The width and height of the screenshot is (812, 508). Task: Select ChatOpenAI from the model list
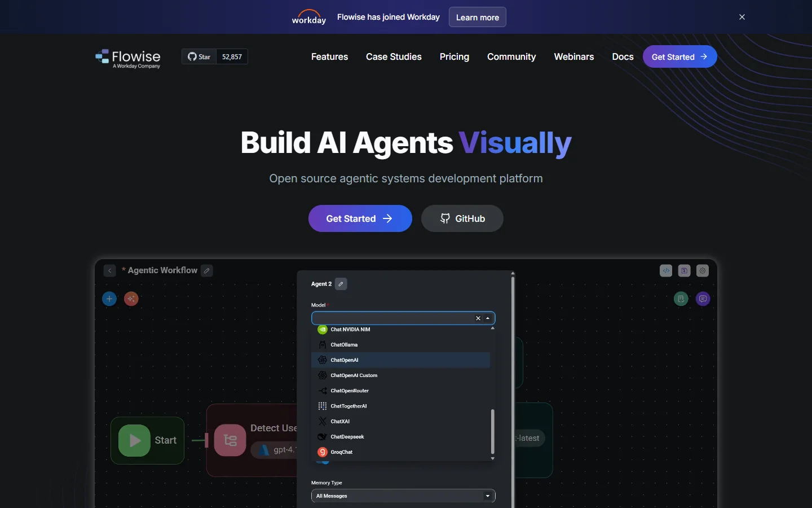[401, 360]
